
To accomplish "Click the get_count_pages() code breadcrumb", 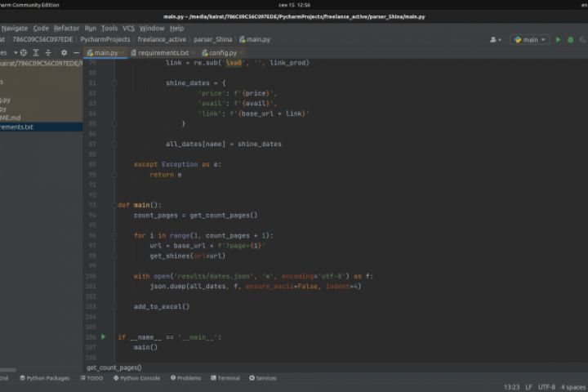I will [114, 367].
